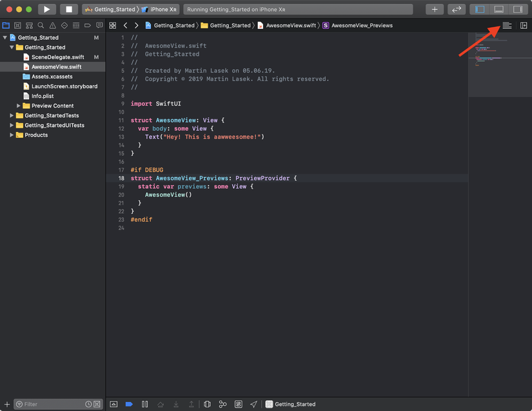Click the add editor split icon
The width and height of the screenshot is (532, 411).
pos(524,26)
